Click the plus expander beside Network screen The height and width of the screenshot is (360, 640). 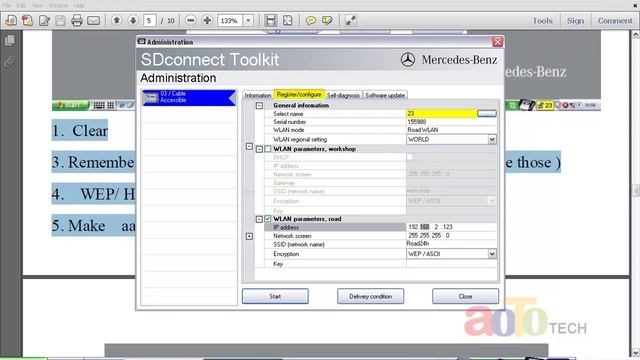249,236
